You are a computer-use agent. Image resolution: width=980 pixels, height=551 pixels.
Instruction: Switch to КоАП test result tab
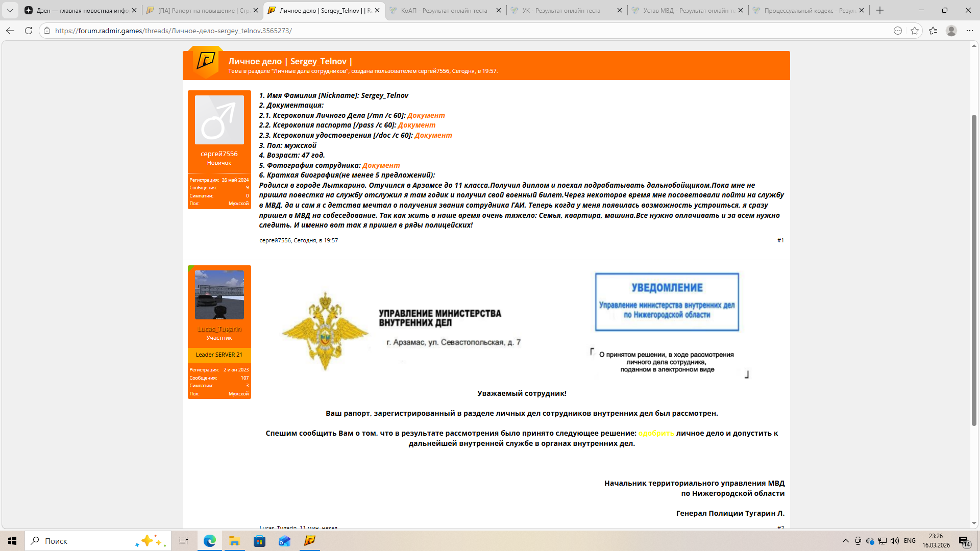(444, 10)
